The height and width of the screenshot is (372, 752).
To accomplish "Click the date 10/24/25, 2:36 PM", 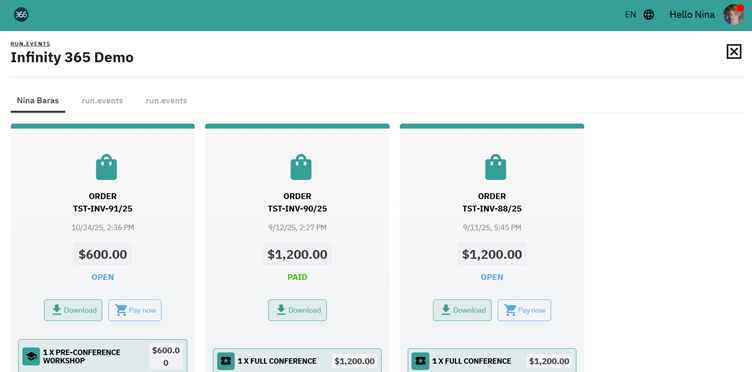I will coord(103,228).
